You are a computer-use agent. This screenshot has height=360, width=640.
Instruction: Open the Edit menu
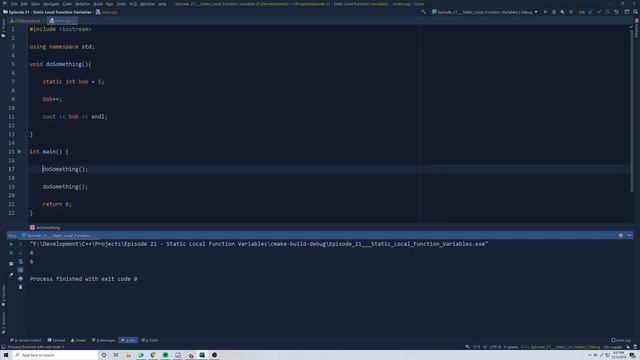tap(24, 4)
